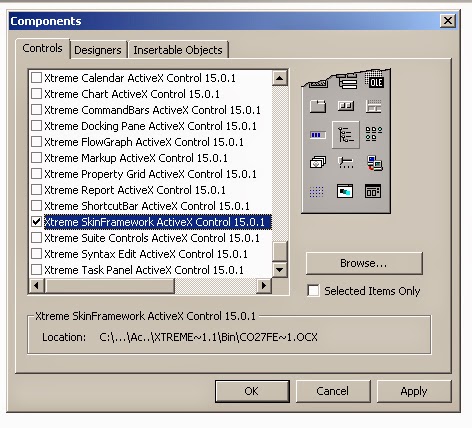Check Xtreme Calendar ActiveX Control checkbox

(36, 78)
